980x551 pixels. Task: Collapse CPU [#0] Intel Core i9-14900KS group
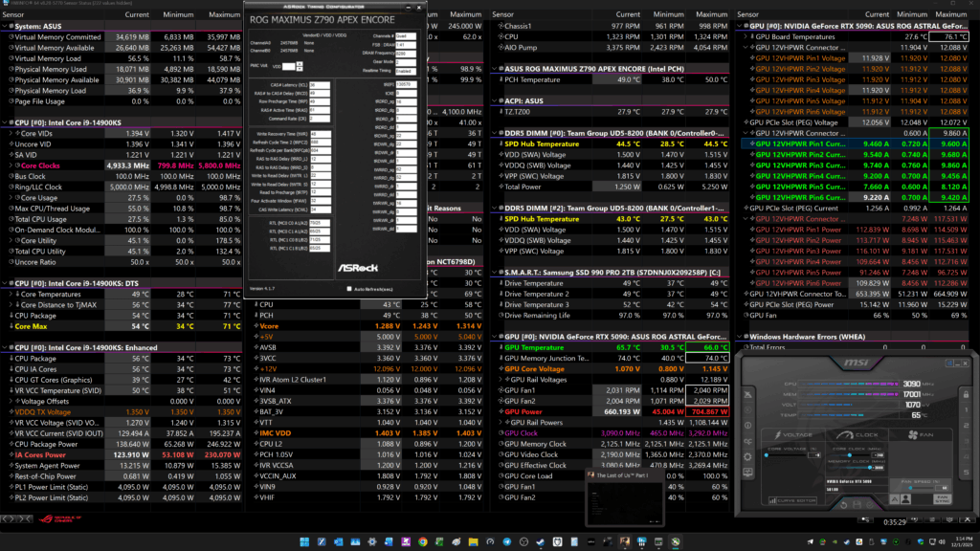(5, 122)
